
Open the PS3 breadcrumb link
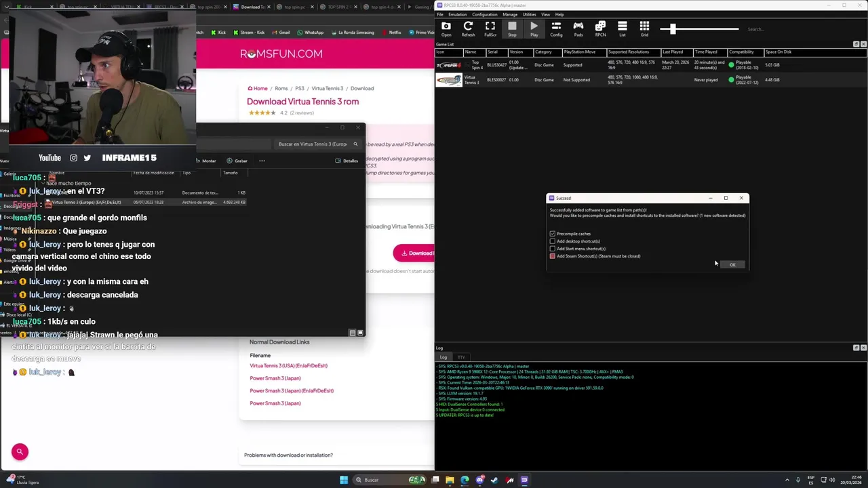click(x=299, y=88)
